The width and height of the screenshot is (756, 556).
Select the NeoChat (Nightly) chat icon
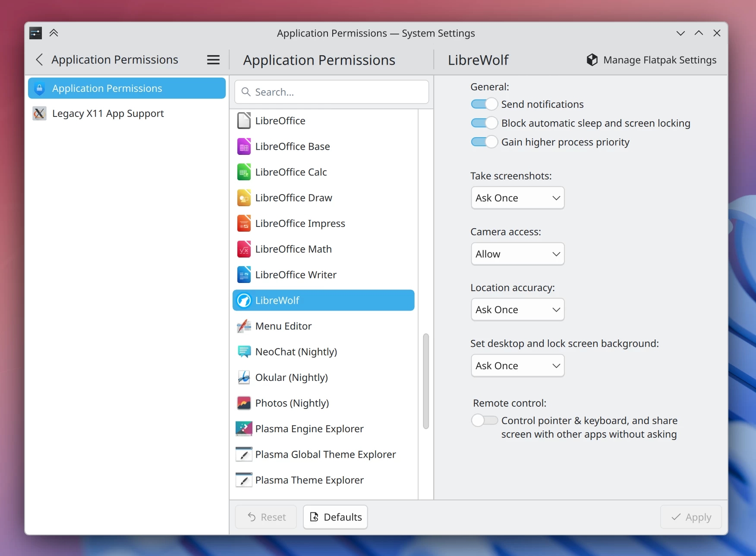[244, 352]
